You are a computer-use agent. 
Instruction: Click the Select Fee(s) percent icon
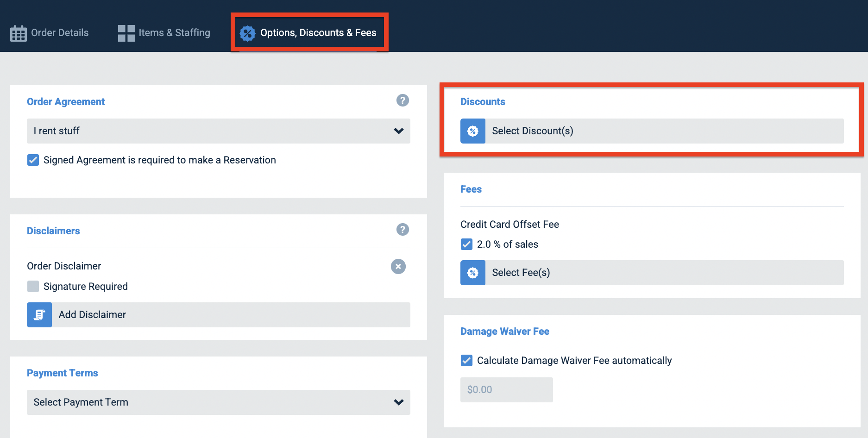tap(473, 273)
